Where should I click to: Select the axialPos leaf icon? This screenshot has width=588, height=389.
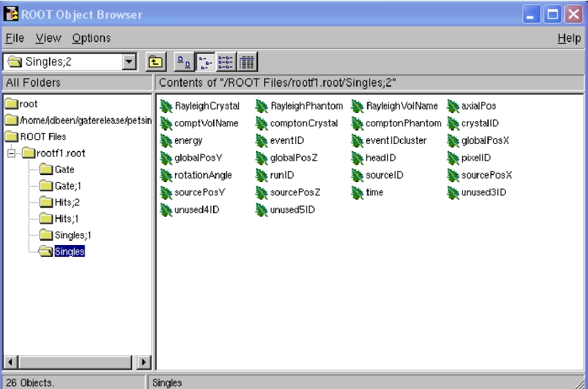[453, 106]
